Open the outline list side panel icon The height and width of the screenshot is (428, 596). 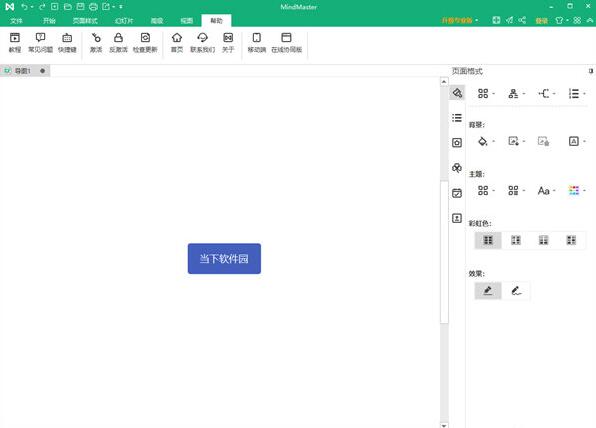[x=457, y=118]
